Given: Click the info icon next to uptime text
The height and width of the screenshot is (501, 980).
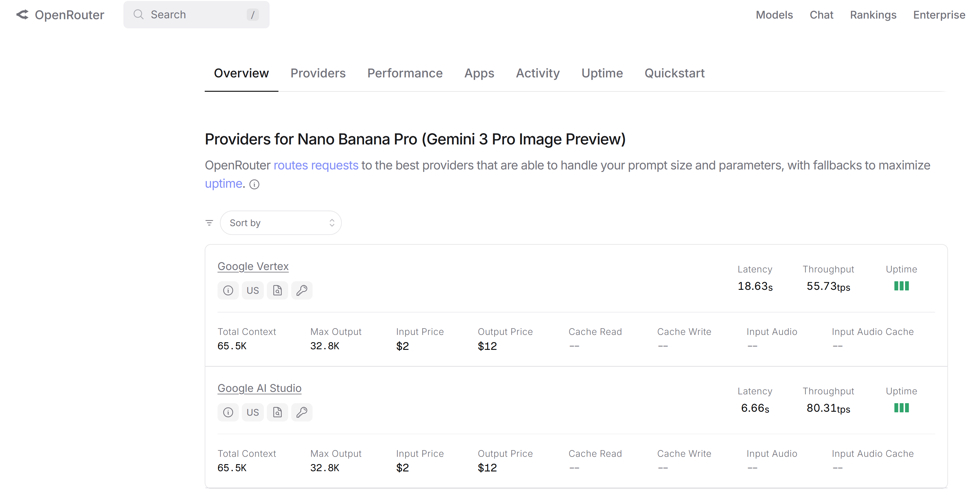Looking at the screenshot, I should 254,185.
